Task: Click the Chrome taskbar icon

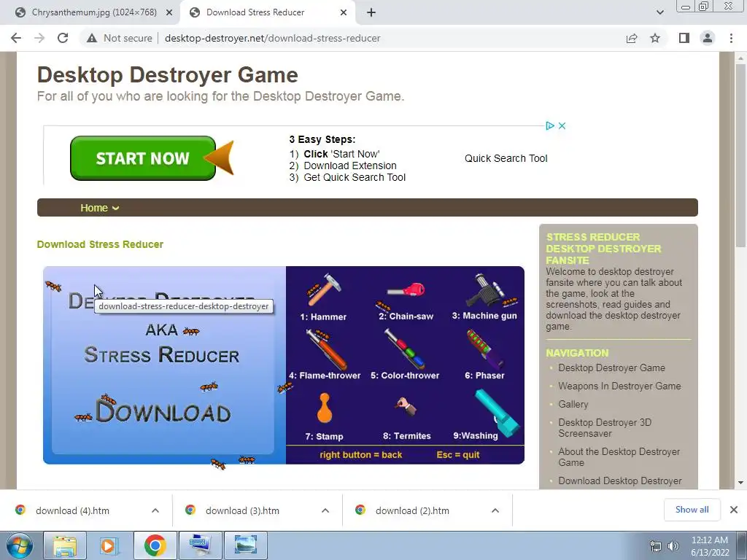Action: coord(155,545)
